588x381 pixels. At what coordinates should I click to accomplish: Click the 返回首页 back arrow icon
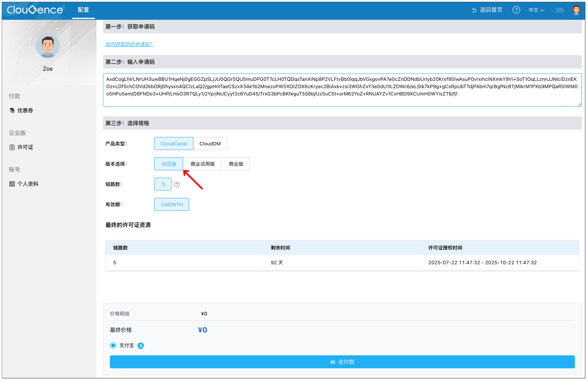point(474,10)
